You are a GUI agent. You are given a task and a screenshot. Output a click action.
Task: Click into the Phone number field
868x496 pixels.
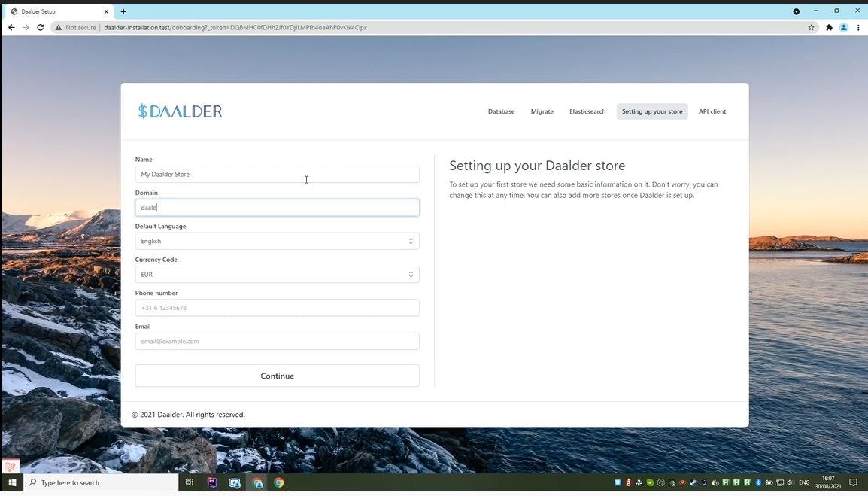coord(277,308)
